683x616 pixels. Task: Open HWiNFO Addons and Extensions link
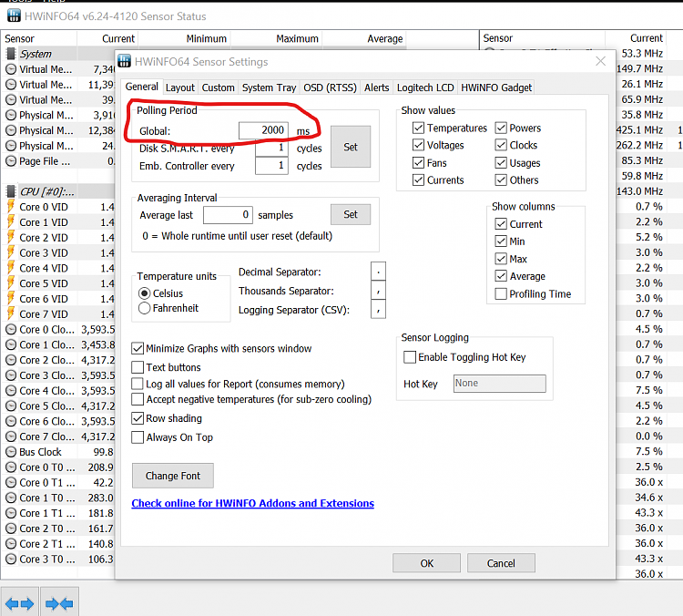252,503
